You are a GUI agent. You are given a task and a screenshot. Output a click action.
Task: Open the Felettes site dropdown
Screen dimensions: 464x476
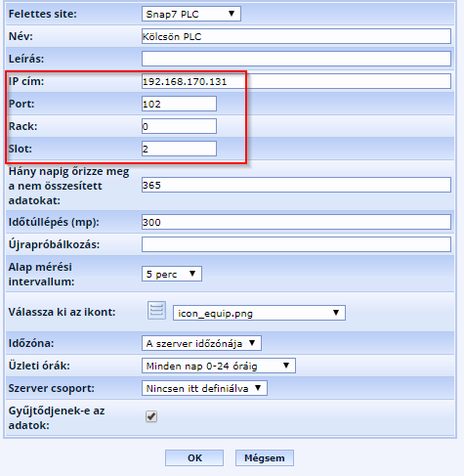pyautogui.click(x=191, y=14)
